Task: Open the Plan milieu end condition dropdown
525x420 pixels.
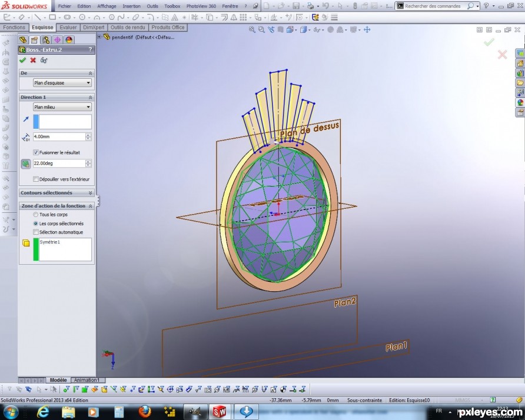Action: [x=62, y=106]
